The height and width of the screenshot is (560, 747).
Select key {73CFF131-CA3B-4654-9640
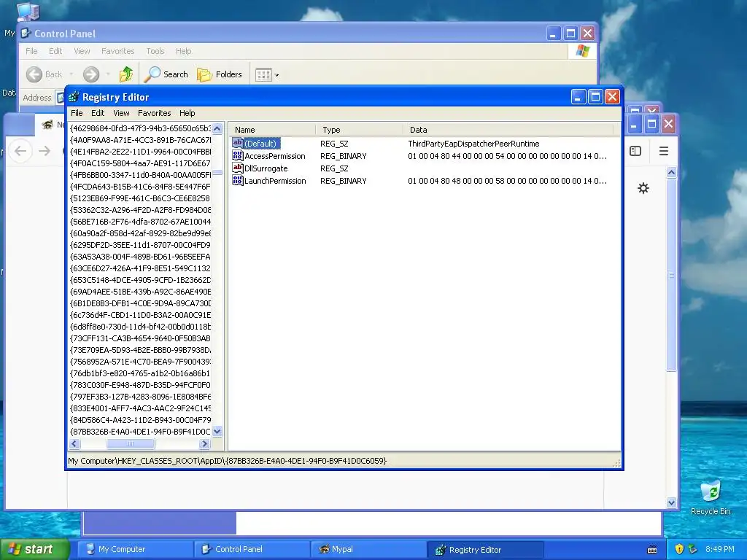coord(141,338)
